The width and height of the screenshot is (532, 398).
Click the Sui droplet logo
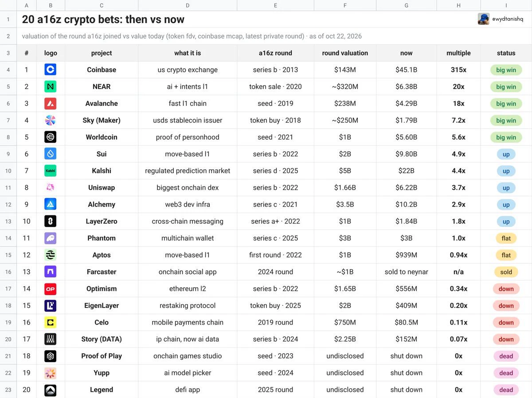[51, 154]
